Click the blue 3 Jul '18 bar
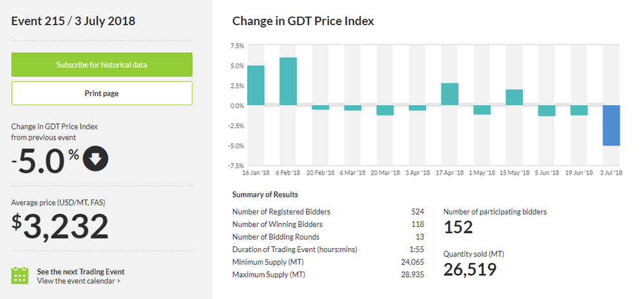Screen dimensions: 644x299 611,126
